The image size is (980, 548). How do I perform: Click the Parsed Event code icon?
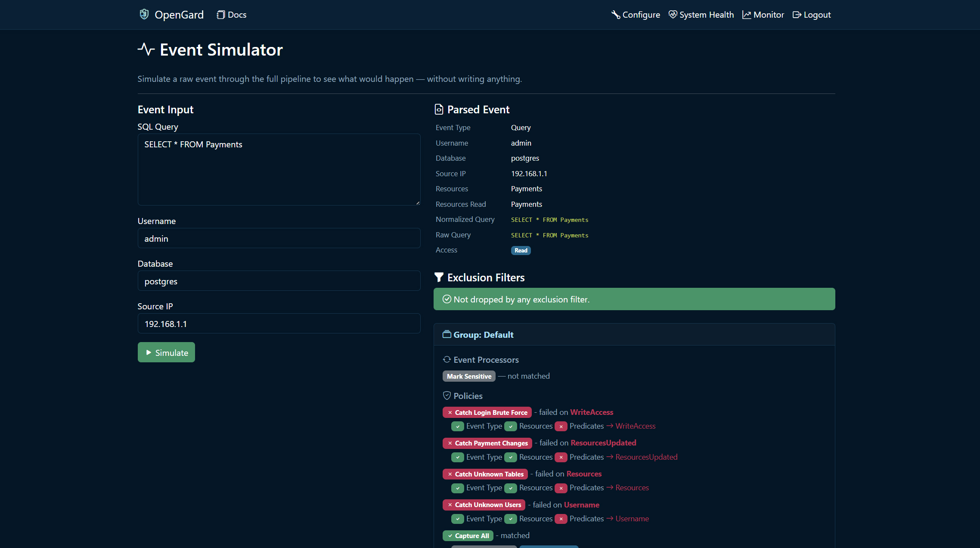click(439, 109)
